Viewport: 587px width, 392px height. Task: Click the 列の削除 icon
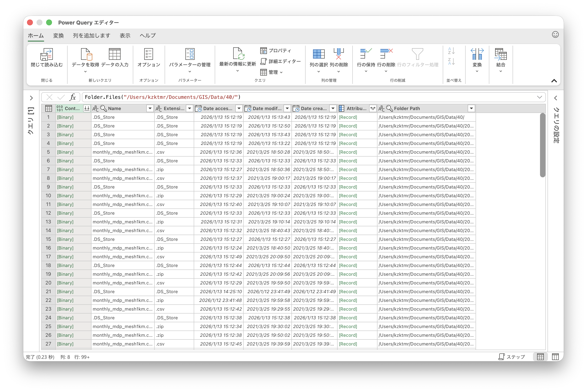click(x=339, y=54)
